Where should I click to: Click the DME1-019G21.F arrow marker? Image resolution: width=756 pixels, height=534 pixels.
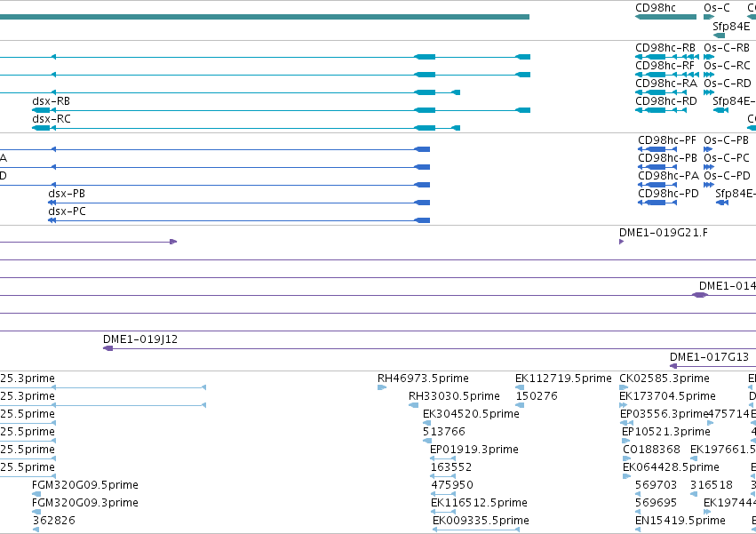[x=622, y=242]
